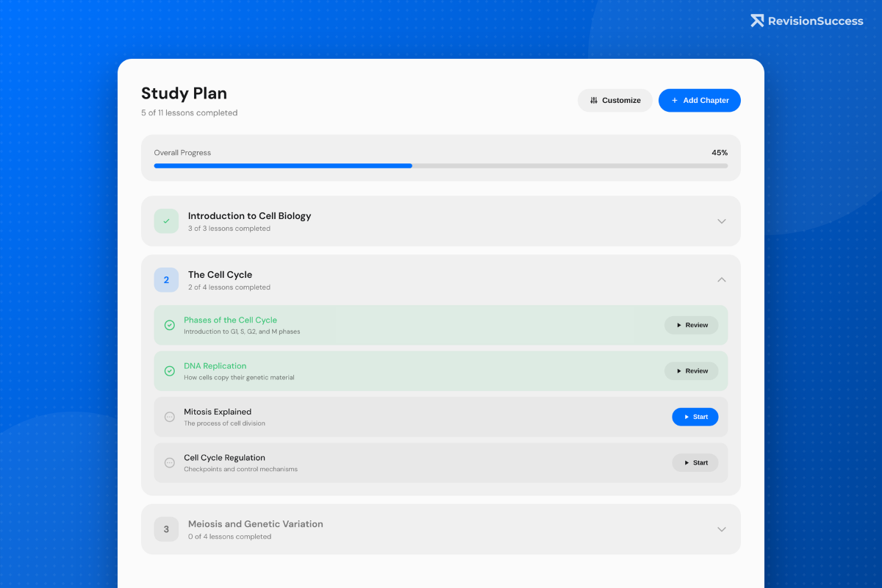The image size is (882, 588).
Task: Click the plus icon in Add Chapter
Action: [675, 101]
